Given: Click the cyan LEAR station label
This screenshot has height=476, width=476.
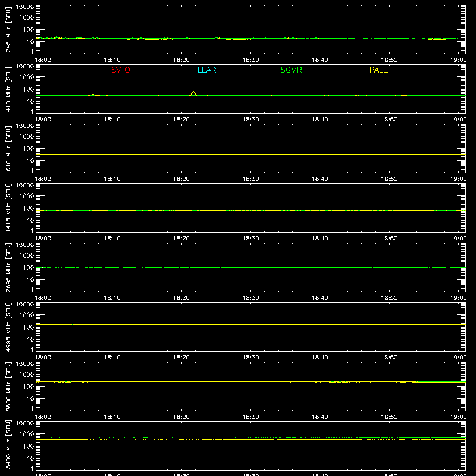Looking at the screenshot, I should (x=206, y=70).
